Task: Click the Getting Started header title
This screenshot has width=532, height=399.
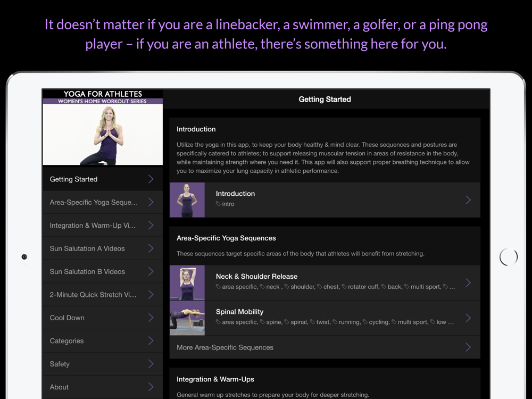Action: click(325, 99)
